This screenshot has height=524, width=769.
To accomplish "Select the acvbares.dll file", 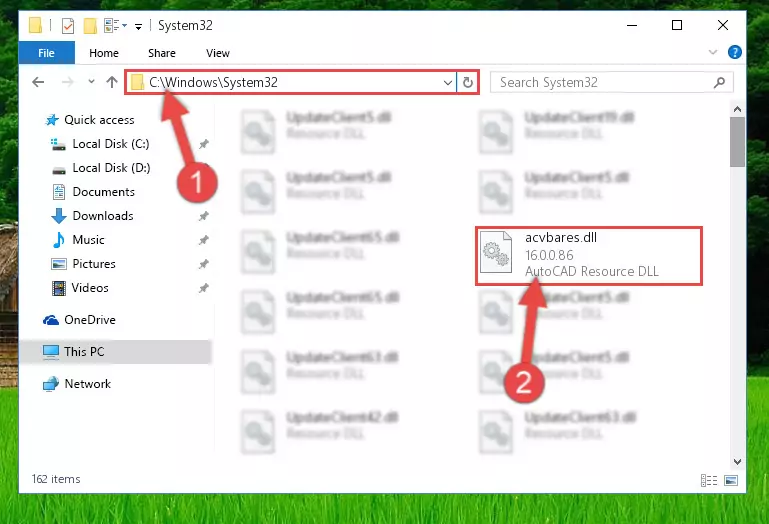I will coord(589,255).
